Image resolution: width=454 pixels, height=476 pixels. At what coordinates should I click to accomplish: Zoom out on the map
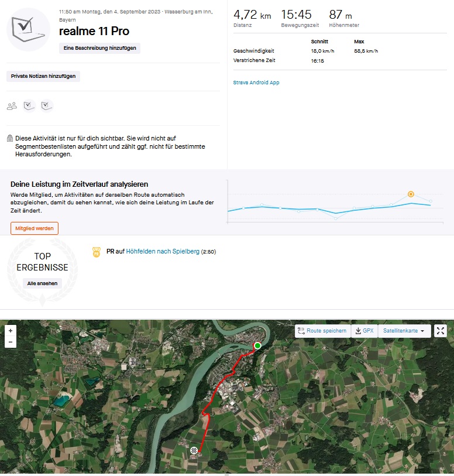click(x=11, y=342)
